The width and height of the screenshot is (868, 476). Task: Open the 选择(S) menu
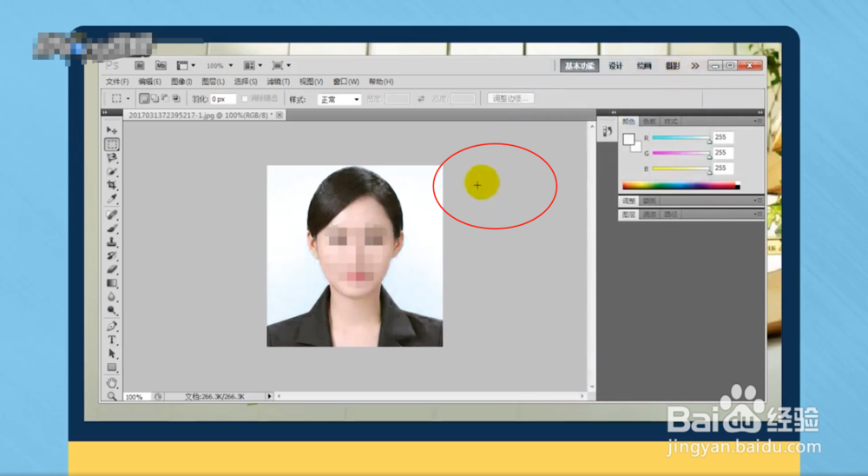click(x=246, y=82)
